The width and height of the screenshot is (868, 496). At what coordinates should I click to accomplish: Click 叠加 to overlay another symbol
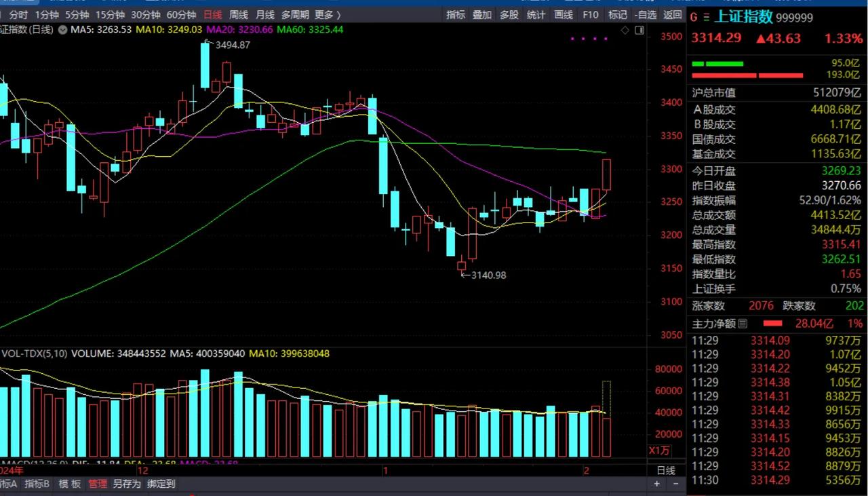click(482, 14)
